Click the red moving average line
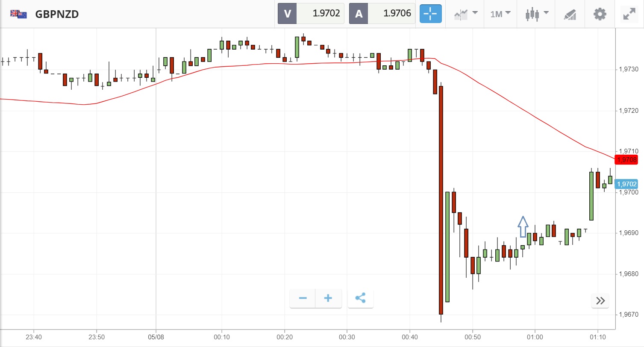The image size is (644, 347). 256,64
